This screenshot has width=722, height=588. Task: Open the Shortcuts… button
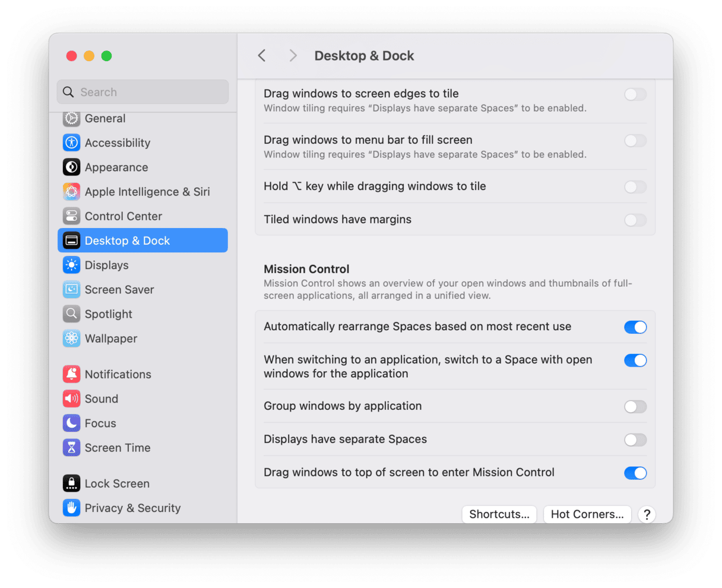(499, 514)
